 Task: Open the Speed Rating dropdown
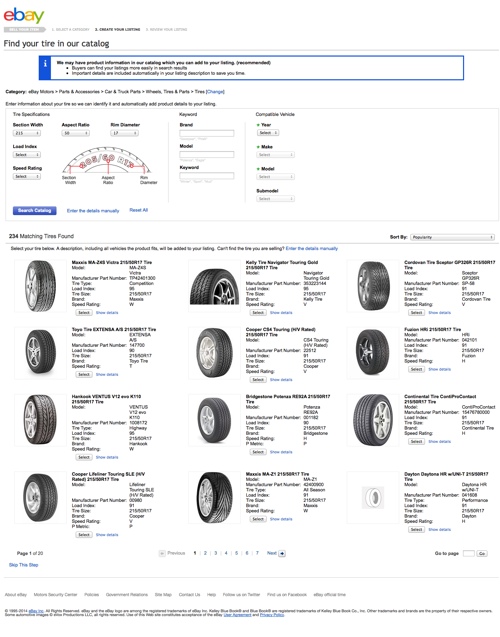(27, 176)
